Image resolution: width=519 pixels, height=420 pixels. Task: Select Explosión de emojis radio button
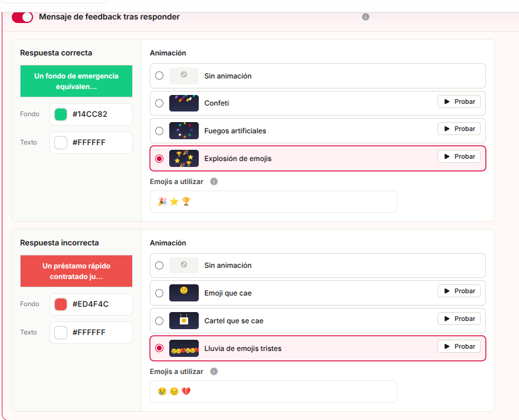pos(159,159)
